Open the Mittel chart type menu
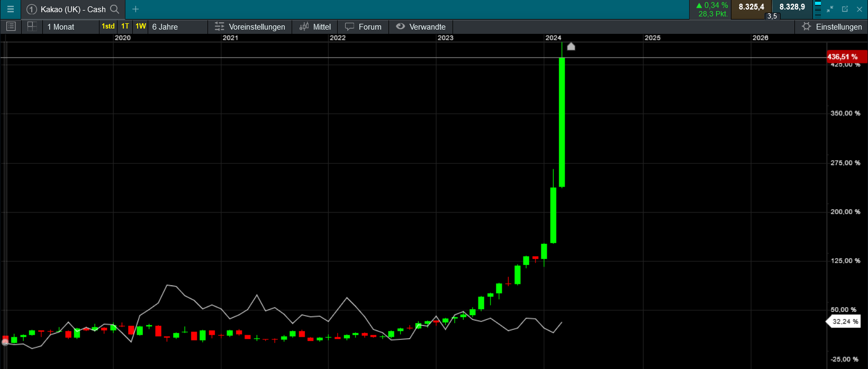 click(315, 27)
